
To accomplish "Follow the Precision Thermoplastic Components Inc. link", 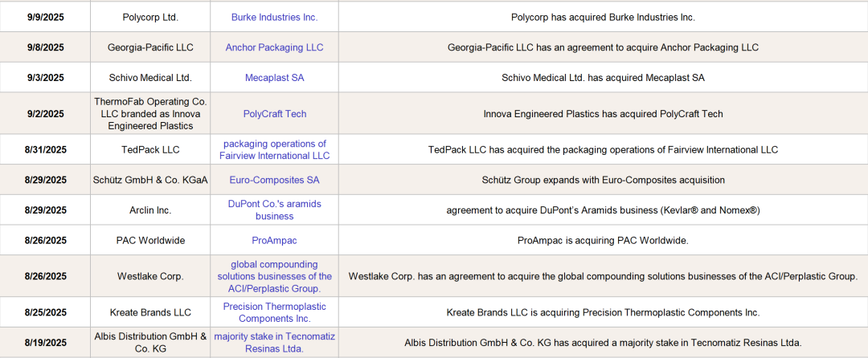I will [x=274, y=312].
